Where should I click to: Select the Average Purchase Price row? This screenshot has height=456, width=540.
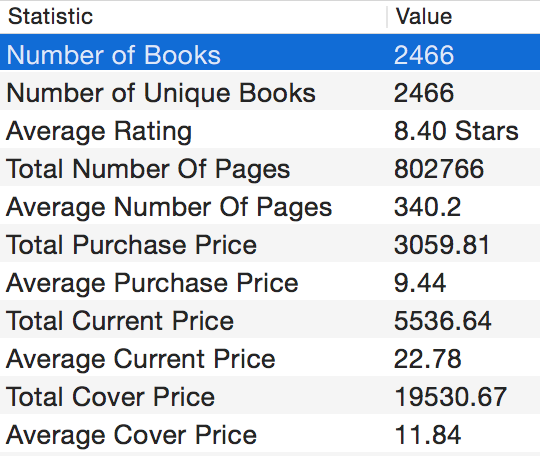tap(270, 282)
